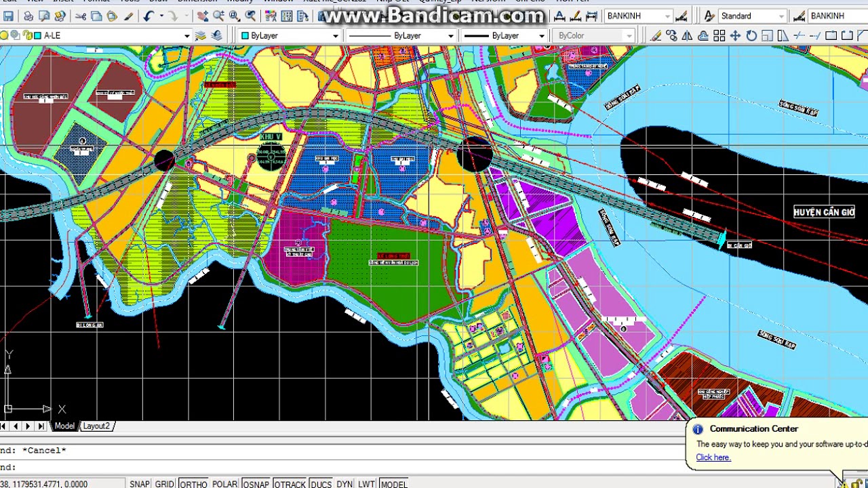Open the A-LE layer dropdown
The image size is (868, 488).
pos(186,36)
